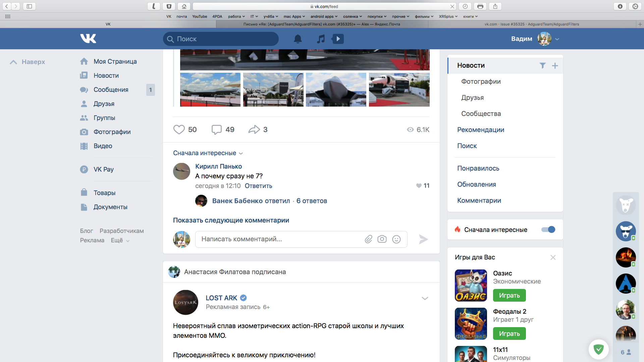Open Показать следующие комментарии link
The width and height of the screenshot is (644, 362).
231,220
